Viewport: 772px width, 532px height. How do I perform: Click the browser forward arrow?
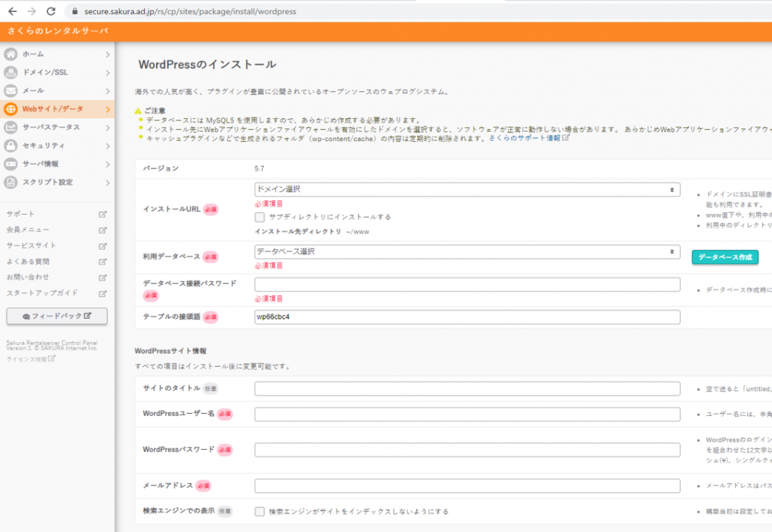pyautogui.click(x=32, y=11)
